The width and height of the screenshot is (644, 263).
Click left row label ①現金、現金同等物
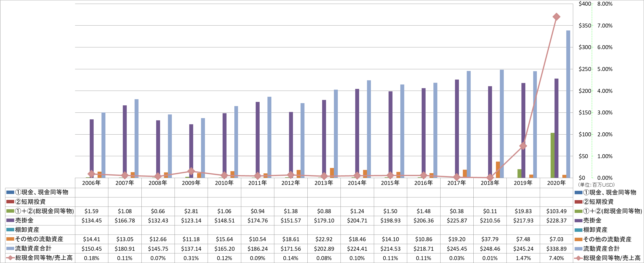tap(41, 192)
